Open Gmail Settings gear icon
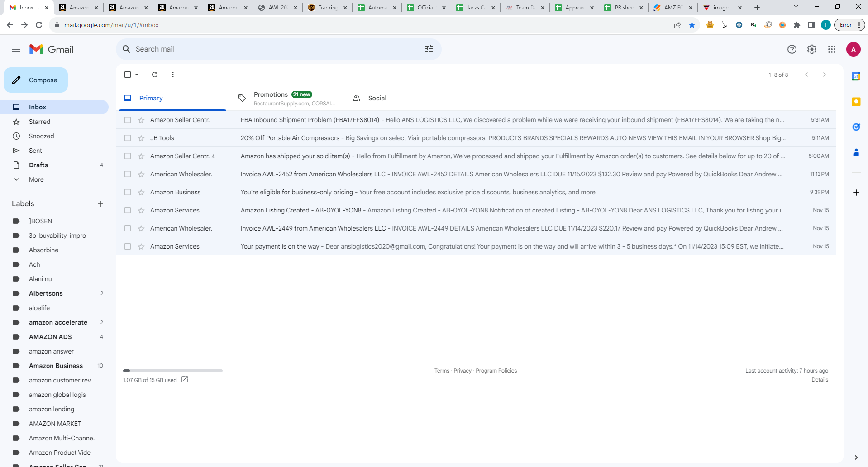The image size is (868, 467). tap(812, 49)
